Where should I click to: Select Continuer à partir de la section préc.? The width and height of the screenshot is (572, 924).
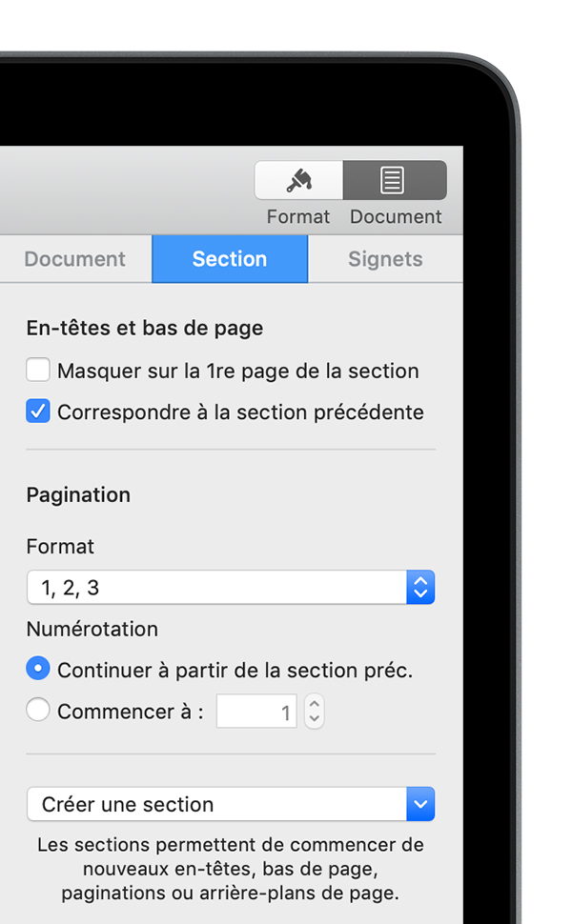[38, 669]
